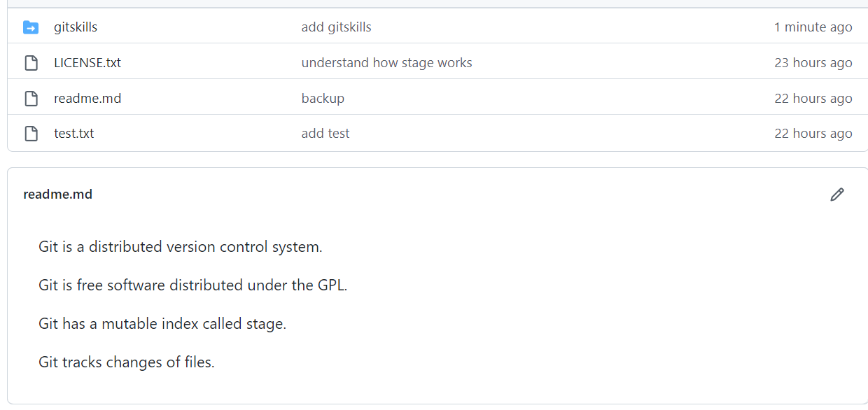This screenshot has height=410, width=868.
Task: Click test.txt '22 hours ago' timestamp
Action: [813, 134]
